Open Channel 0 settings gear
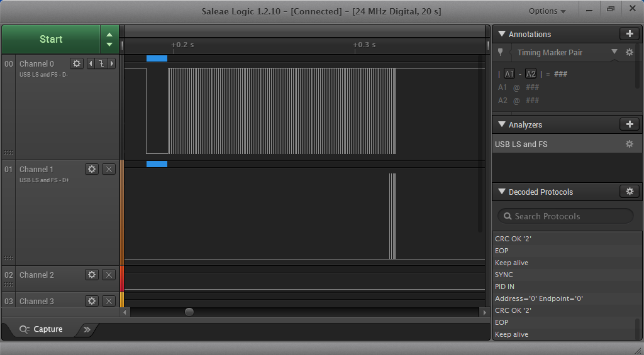Screen dimensions: 644x355 coord(76,63)
